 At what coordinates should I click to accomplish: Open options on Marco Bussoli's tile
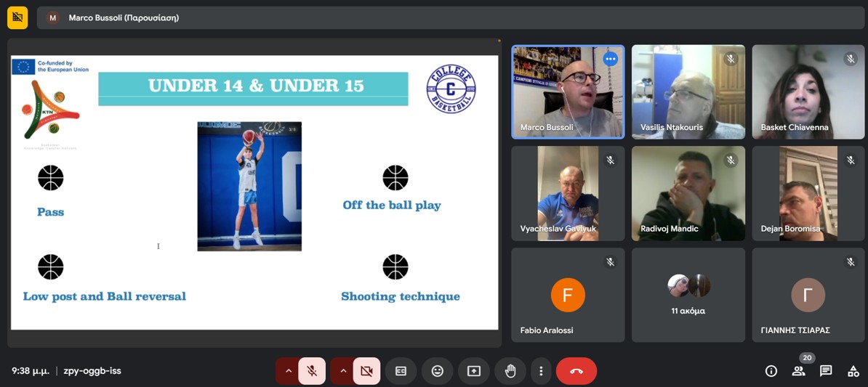pos(610,59)
